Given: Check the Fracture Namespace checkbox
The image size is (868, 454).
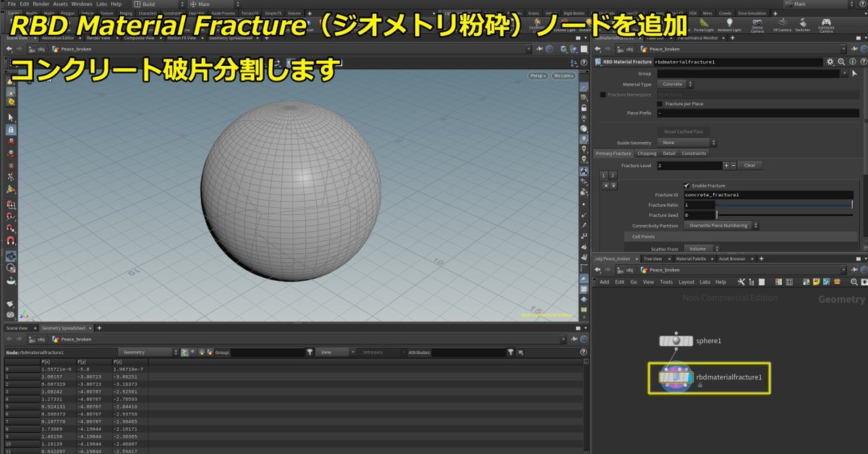Looking at the screenshot, I should tap(603, 94).
